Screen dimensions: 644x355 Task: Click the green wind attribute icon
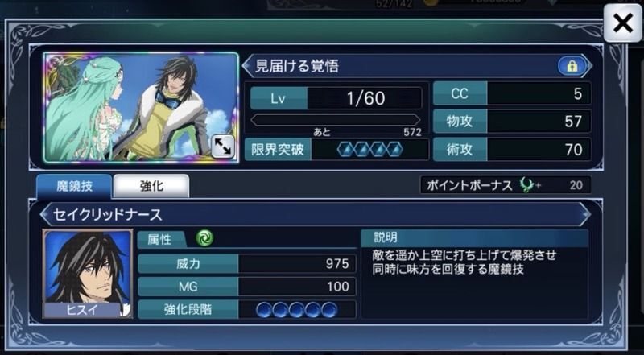(x=204, y=238)
